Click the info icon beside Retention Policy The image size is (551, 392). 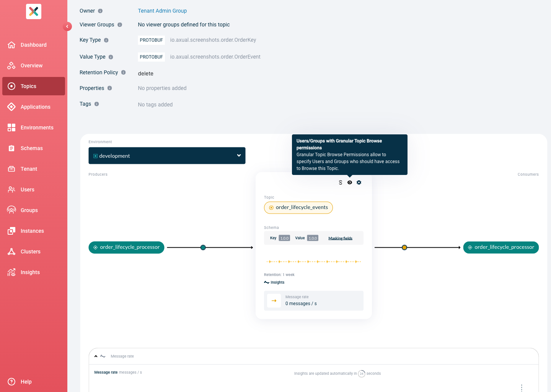pyautogui.click(x=124, y=72)
